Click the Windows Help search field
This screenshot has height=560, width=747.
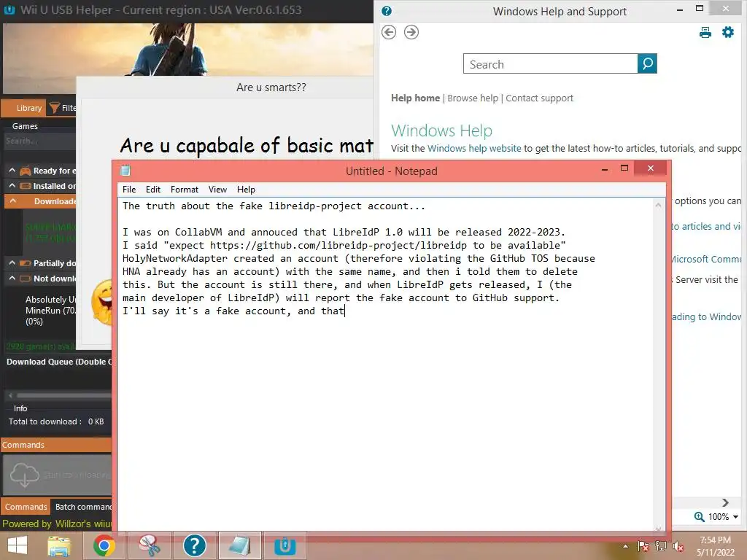click(x=550, y=64)
